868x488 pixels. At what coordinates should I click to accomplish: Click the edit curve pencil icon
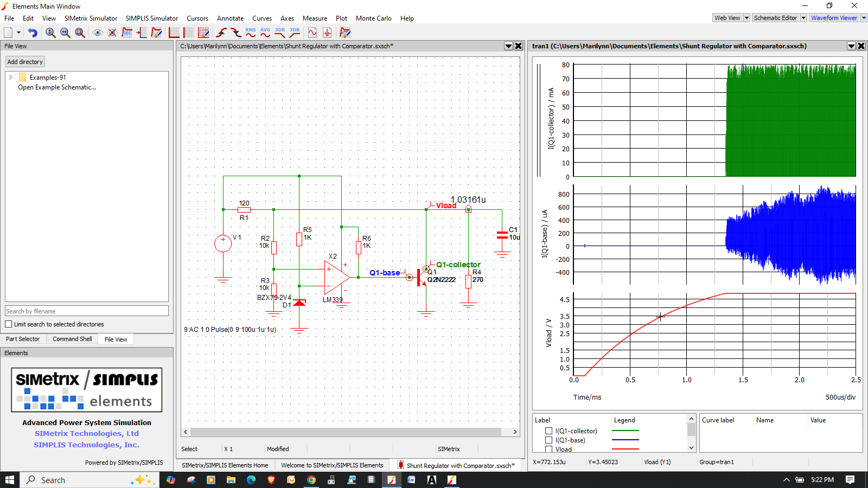tap(156, 33)
